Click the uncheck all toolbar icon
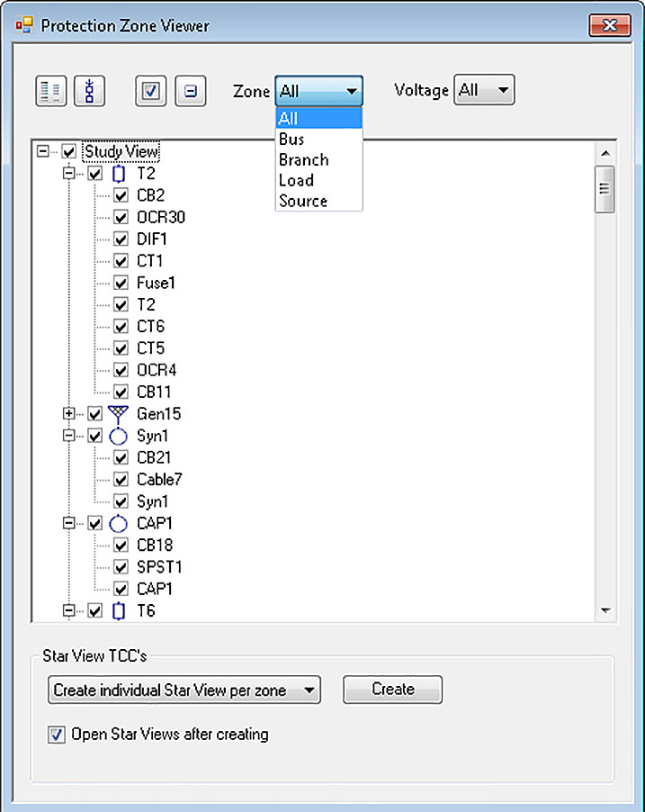This screenshot has width=645, height=812. click(190, 92)
